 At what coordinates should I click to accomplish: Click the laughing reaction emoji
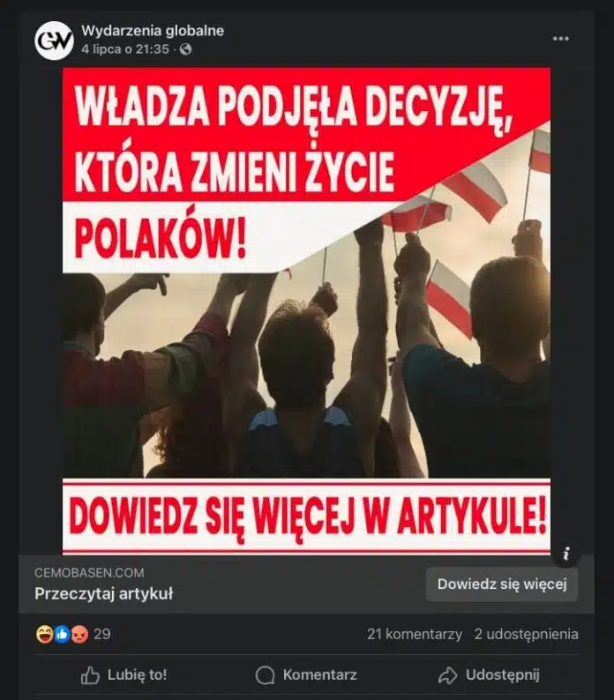(x=44, y=635)
